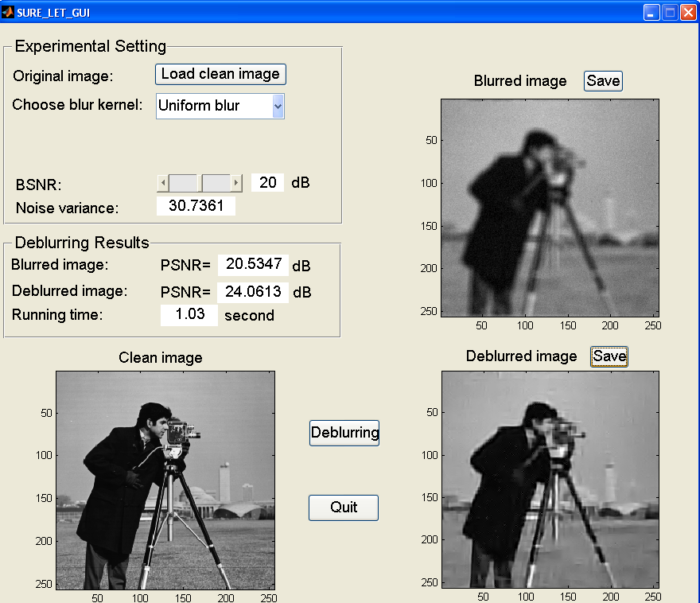This screenshot has height=603, width=700.
Task: Click the Noise variance: label
Action: tap(68, 208)
